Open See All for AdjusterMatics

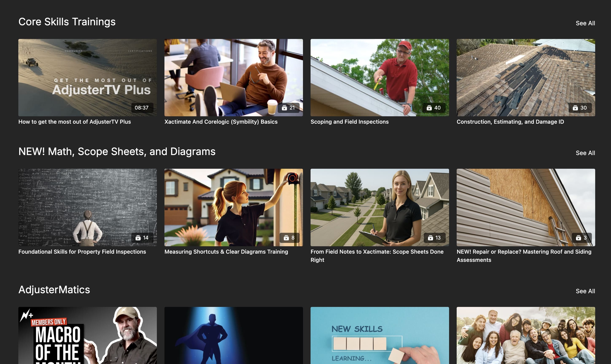[585, 291]
